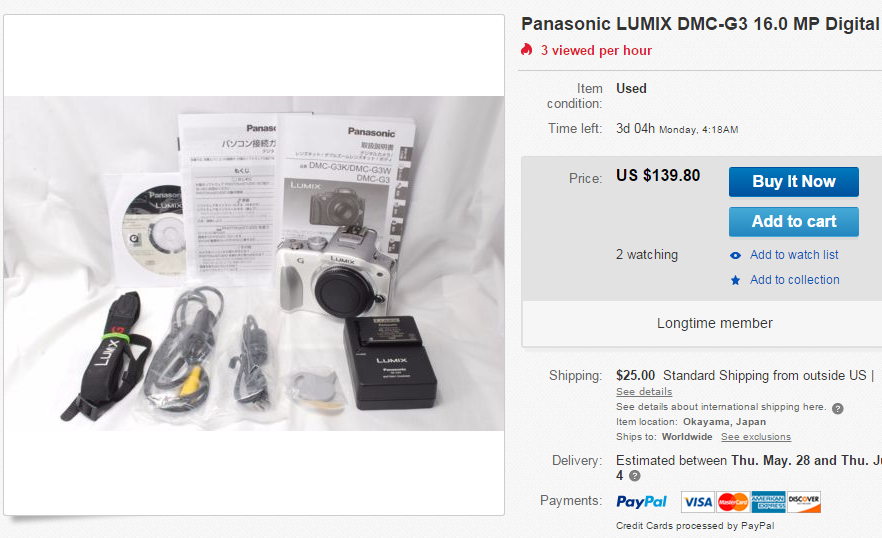Image resolution: width=882 pixels, height=538 pixels.
Task: Open the See exclusions link
Action: tap(756, 437)
